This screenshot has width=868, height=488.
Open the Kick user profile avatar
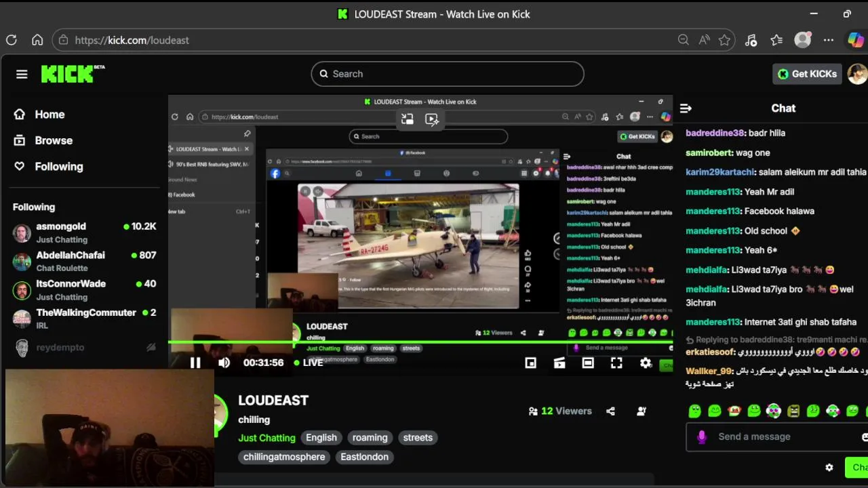click(x=857, y=74)
